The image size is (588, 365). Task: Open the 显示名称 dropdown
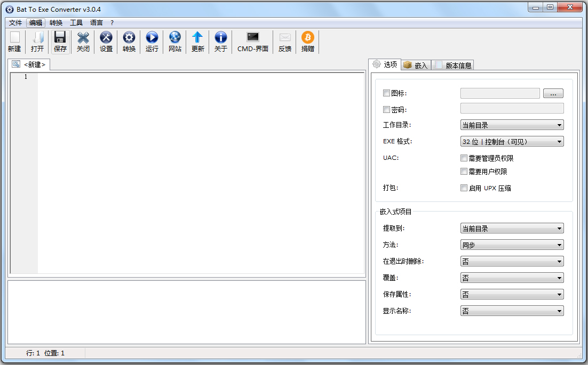coord(512,311)
